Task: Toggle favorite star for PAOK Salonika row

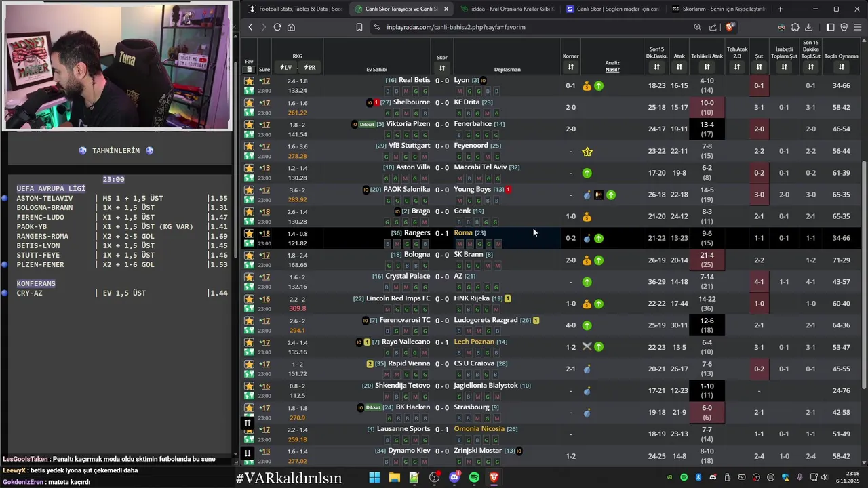Action: 250,190
